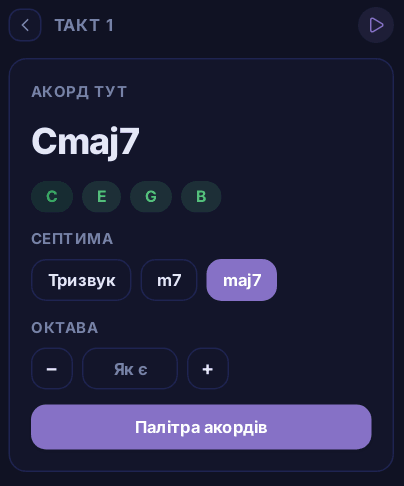Switch the seventh option to Тризвук
The image size is (404, 486).
(81, 280)
